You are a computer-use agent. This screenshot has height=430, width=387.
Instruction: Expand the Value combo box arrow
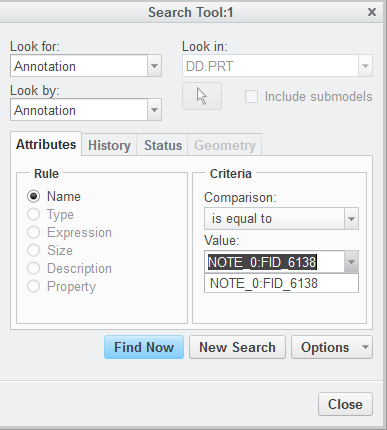pos(351,262)
